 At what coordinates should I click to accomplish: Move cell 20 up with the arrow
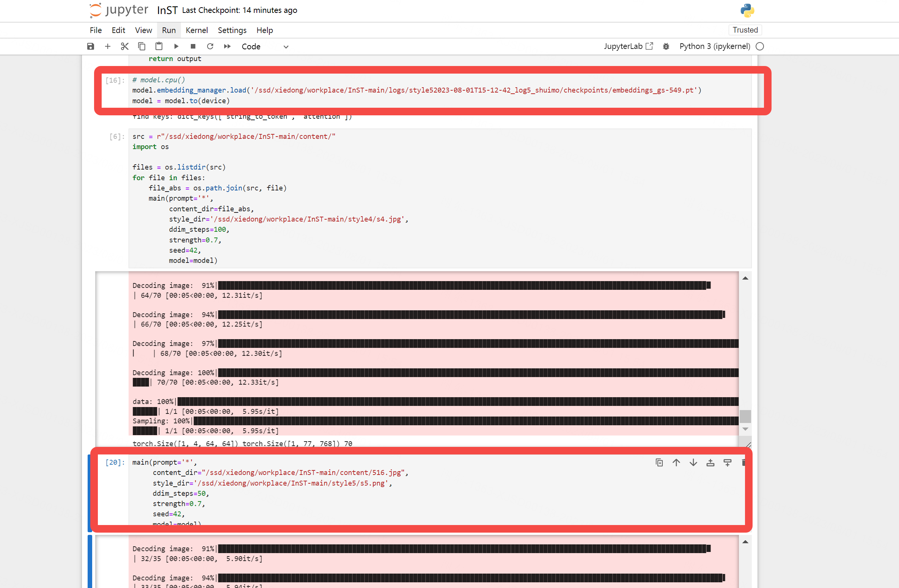pyautogui.click(x=676, y=462)
